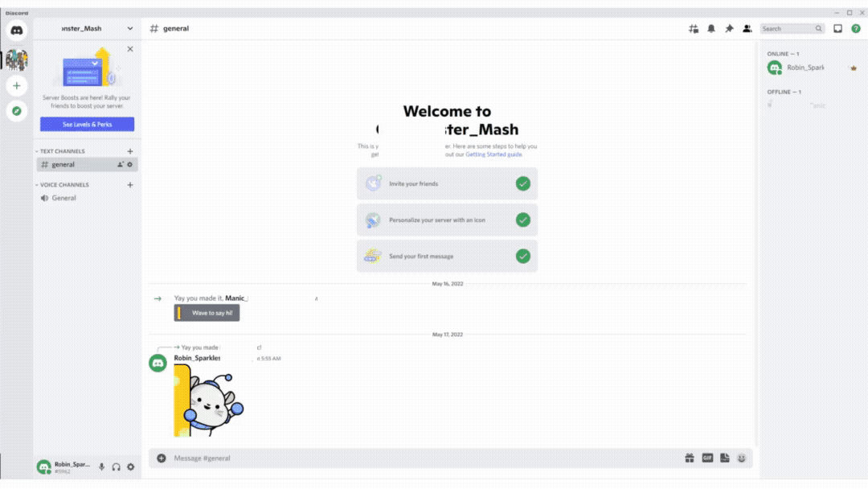Open Discord home via logo icon
Screen dimensions: 868x489
[17, 31]
